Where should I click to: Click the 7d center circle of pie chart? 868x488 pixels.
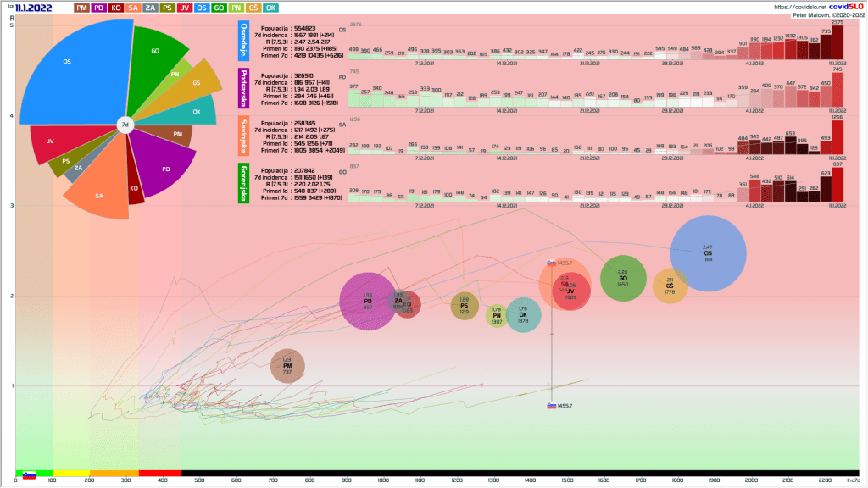[x=125, y=125]
